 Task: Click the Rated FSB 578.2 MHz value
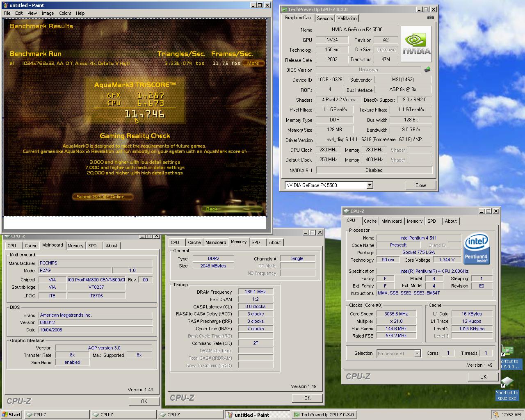point(396,336)
